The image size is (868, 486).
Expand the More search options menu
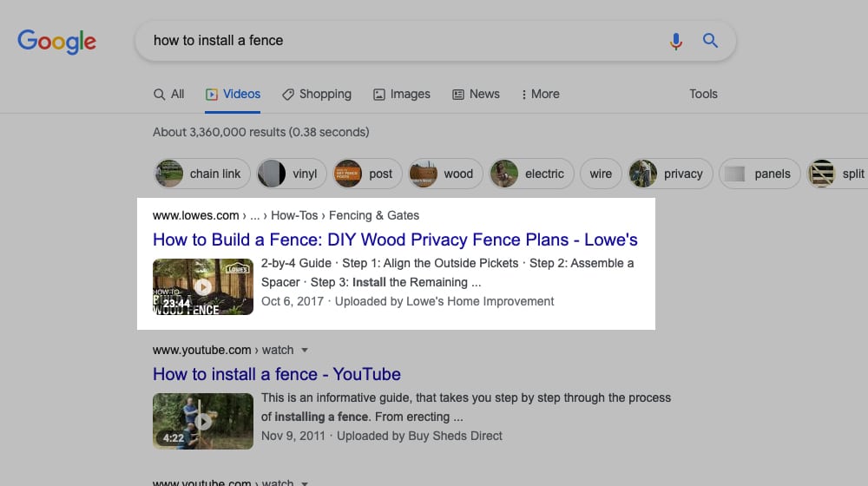540,94
